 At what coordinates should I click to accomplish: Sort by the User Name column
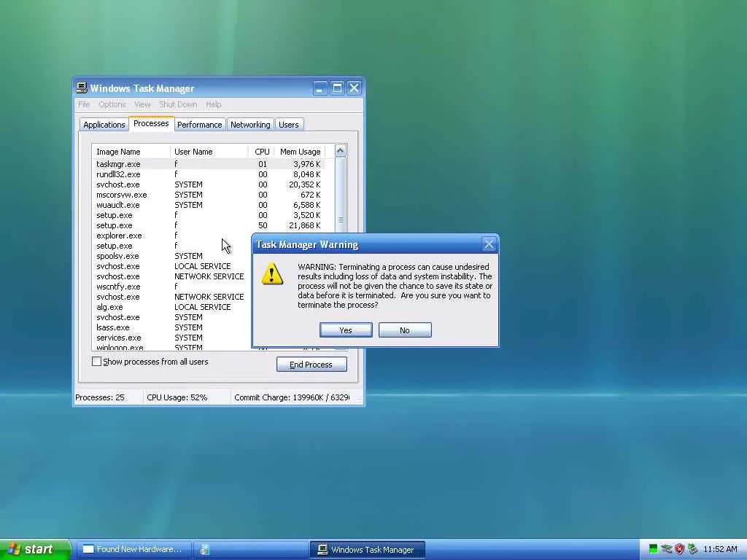[209, 152]
